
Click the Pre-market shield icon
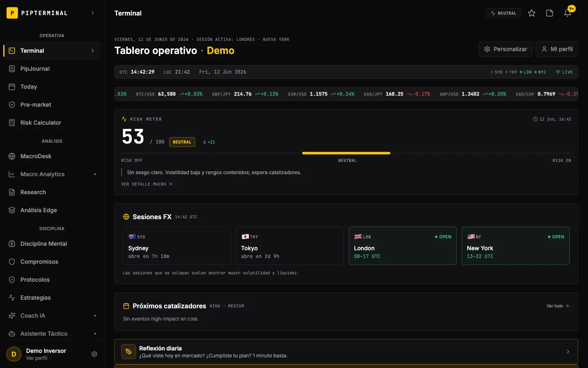click(x=12, y=105)
